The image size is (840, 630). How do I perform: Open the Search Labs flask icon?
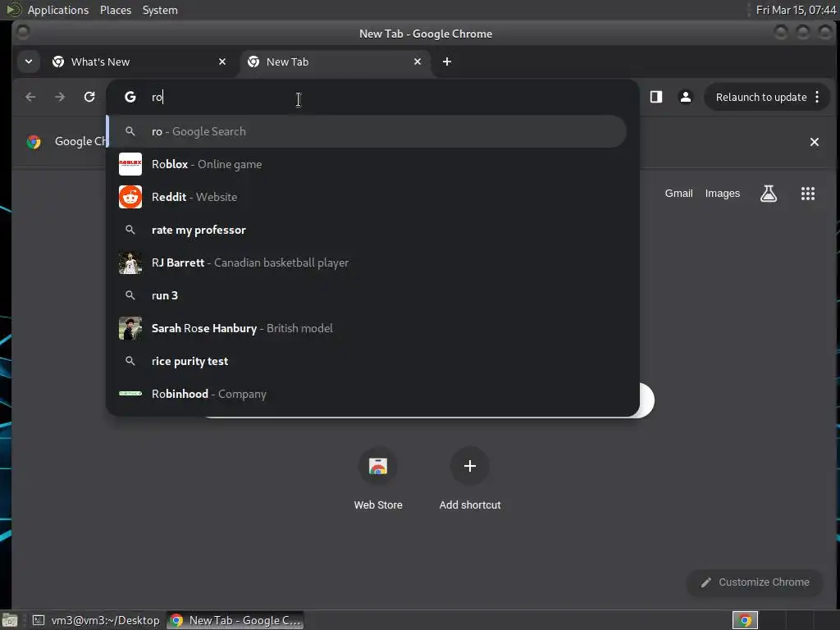coord(768,194)
